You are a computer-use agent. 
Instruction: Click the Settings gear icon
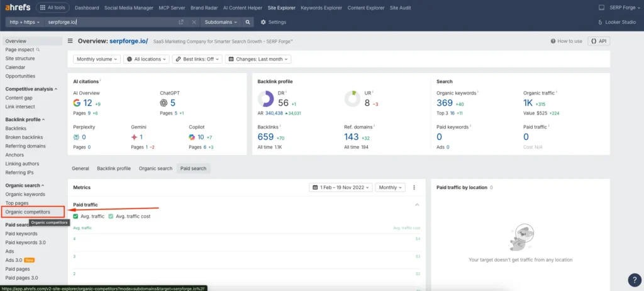(x=263, y=22)
